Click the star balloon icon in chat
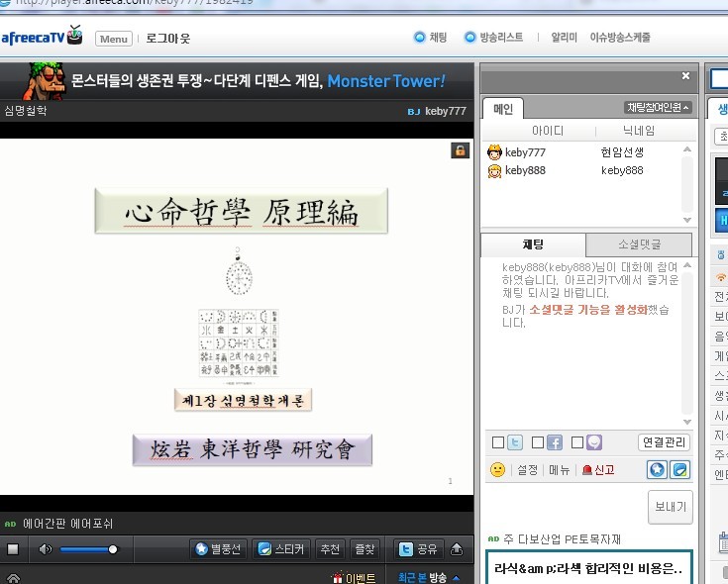 657,470
